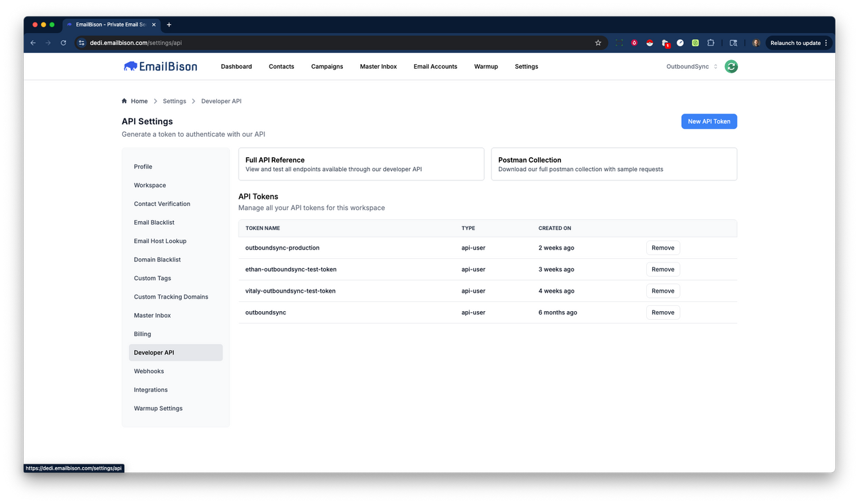Open the green OutboundSync sync icon
This screenshot has height=504, width=859.
(731, 66)
